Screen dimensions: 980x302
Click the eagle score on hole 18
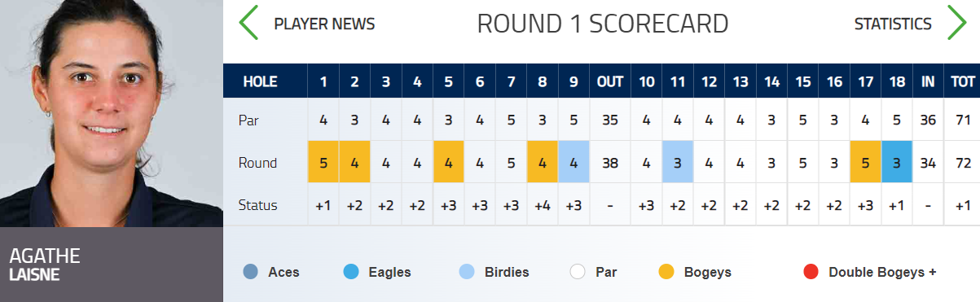coord(896,162)
